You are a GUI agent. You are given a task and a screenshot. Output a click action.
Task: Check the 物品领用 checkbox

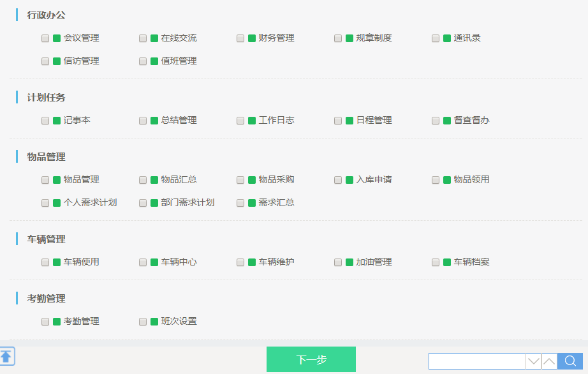coord(436,180)
